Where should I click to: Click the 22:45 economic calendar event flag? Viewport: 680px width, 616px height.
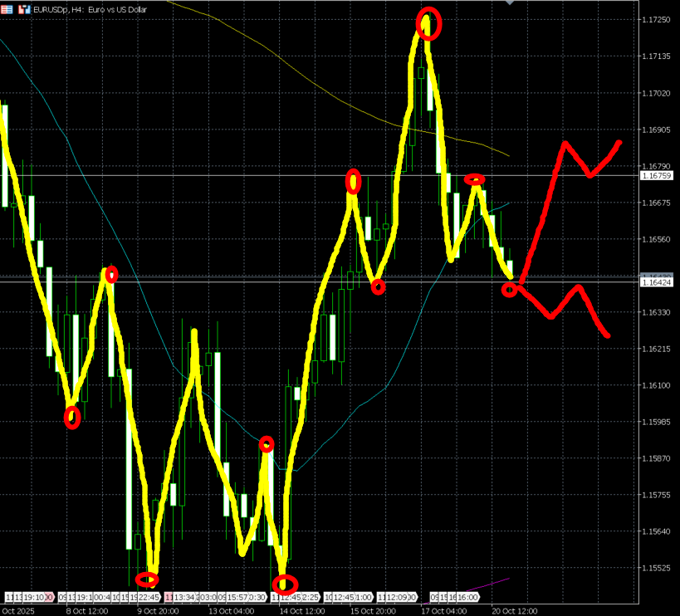[149, 597]
